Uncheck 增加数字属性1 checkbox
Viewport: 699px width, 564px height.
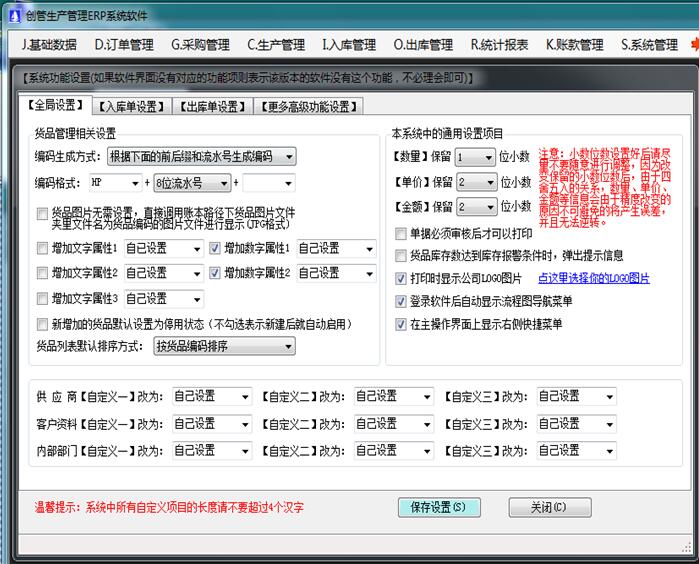click(x=215, y=248)
